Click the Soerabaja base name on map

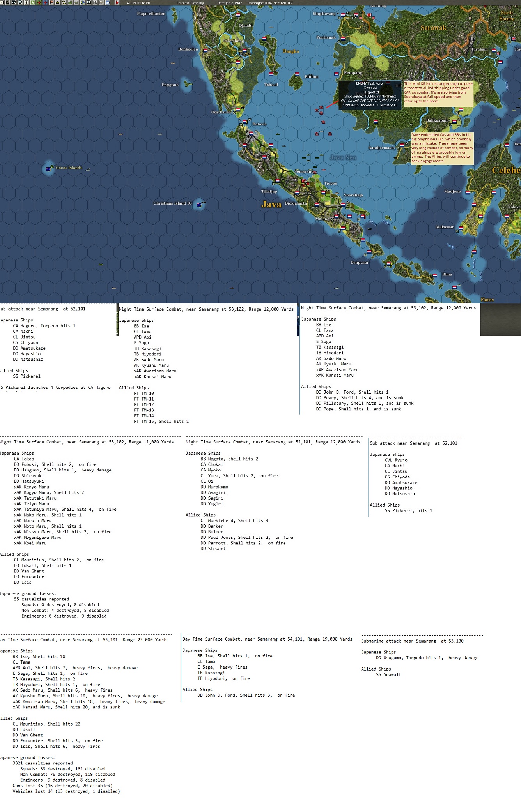click(353, 195)
